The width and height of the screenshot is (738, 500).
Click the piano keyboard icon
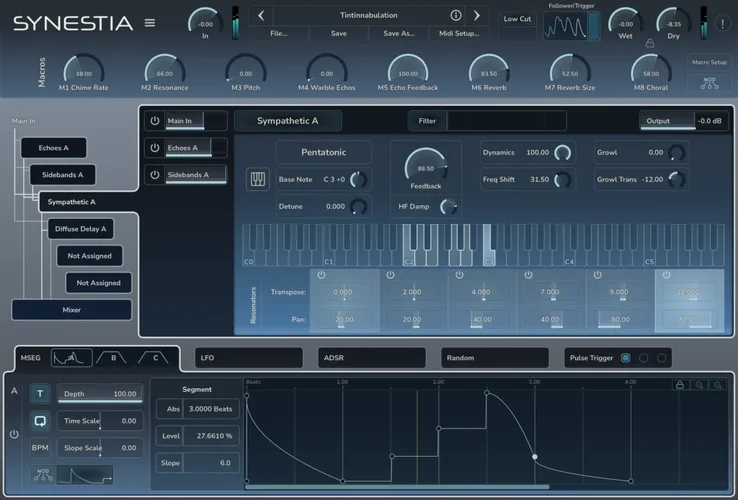click(258, 179)
